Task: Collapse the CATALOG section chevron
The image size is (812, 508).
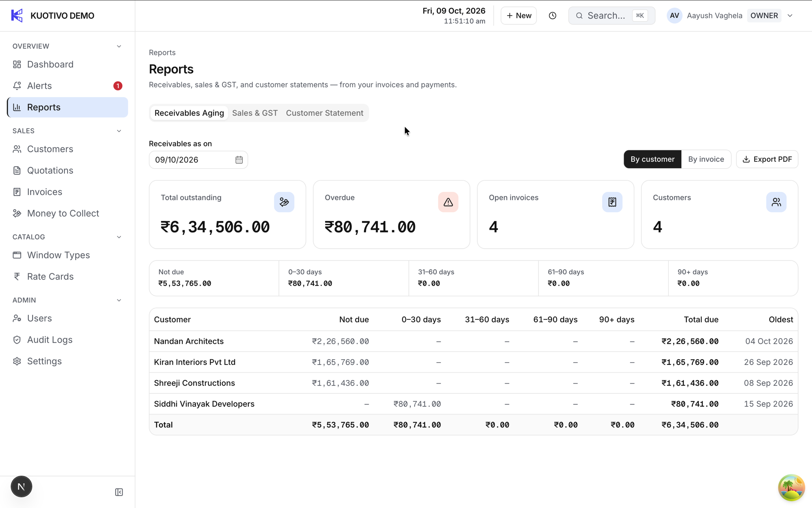Action: 119,237
